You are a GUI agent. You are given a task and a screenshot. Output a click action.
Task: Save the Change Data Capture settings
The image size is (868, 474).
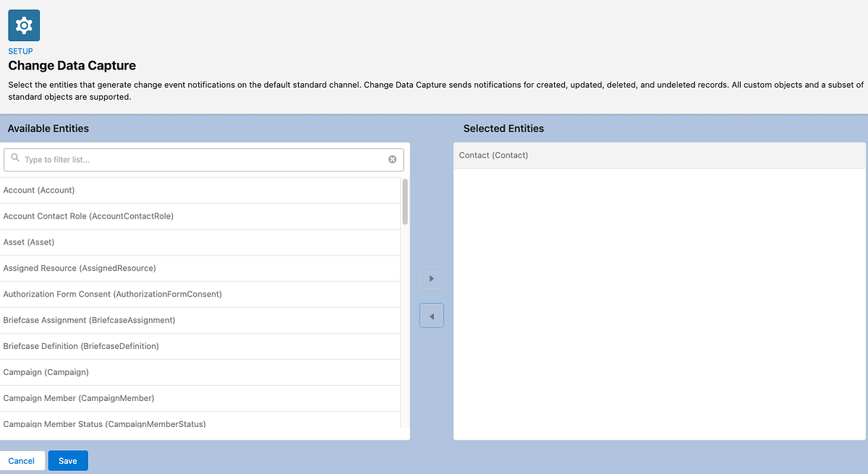coord(67,460)
